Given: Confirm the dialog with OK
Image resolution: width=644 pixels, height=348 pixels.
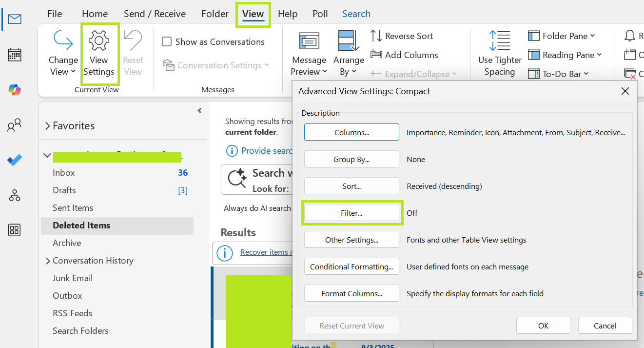Looking at the screenshot, I should (543, 326).
